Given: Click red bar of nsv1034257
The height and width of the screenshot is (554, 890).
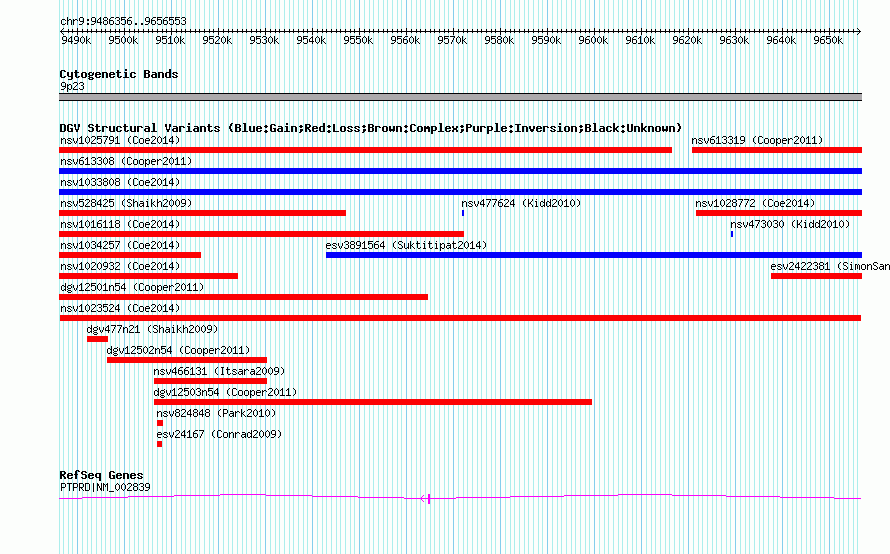Looking at the screenshot, I should 130,255.
